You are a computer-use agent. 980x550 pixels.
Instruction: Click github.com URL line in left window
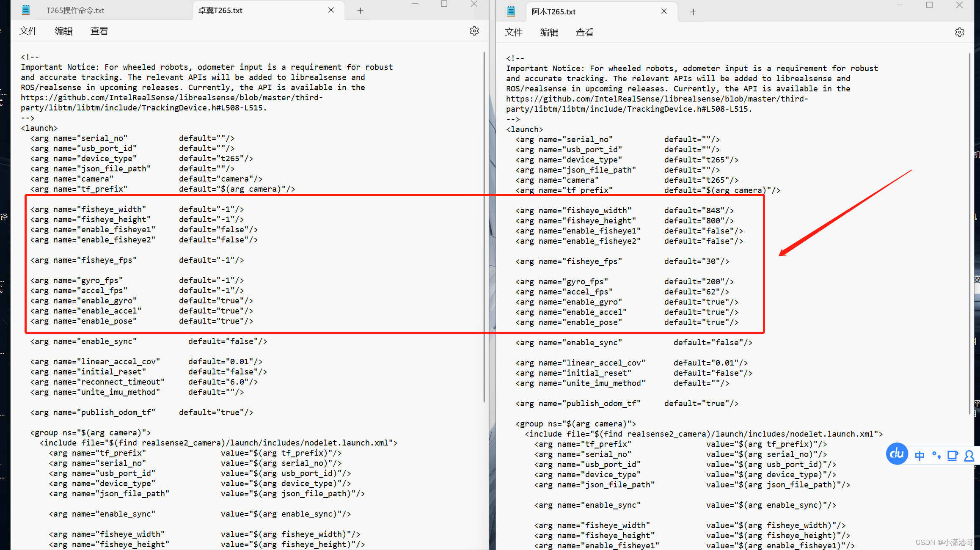172,97
